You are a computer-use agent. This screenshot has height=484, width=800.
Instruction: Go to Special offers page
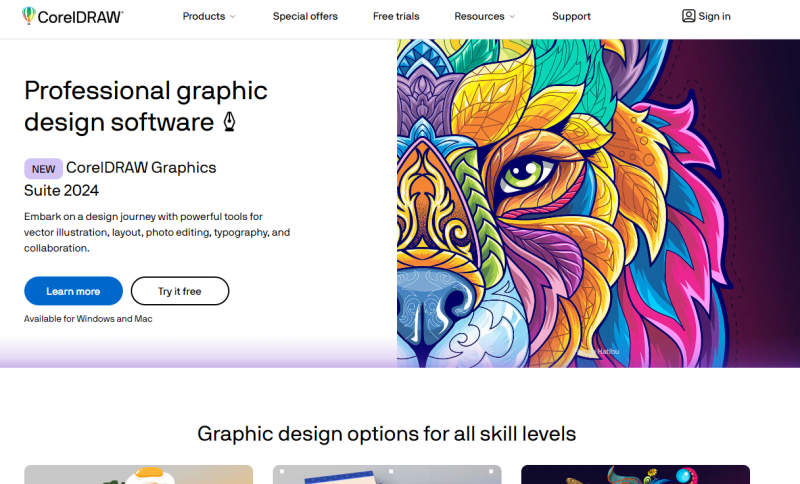pyautogui.click(x=305, y=16)
